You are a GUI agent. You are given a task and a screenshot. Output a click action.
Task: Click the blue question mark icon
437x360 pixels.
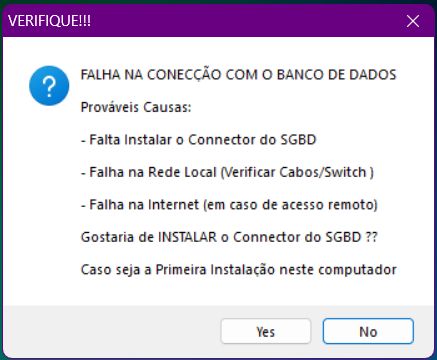(49, 86)
